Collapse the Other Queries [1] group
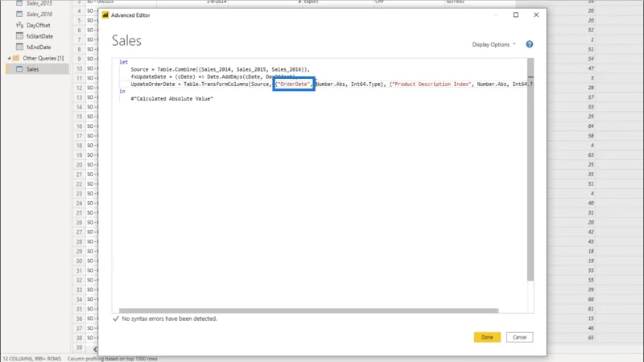This screenshot has width=644, height=362. (x=9, y=58)
